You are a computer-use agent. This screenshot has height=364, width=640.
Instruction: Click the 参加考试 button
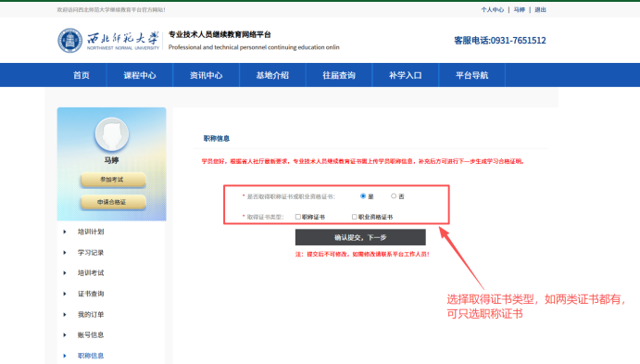[x=113, y=180]
